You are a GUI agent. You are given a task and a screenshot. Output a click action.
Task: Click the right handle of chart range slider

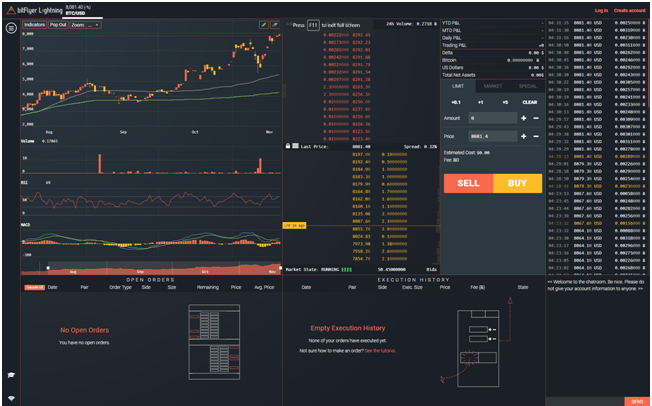pyautogui.click(x=280, y=268)
